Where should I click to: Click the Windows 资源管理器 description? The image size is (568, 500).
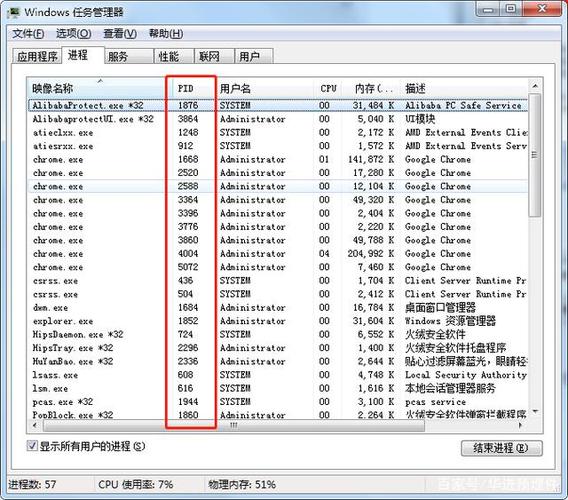(x=450, y=321)
